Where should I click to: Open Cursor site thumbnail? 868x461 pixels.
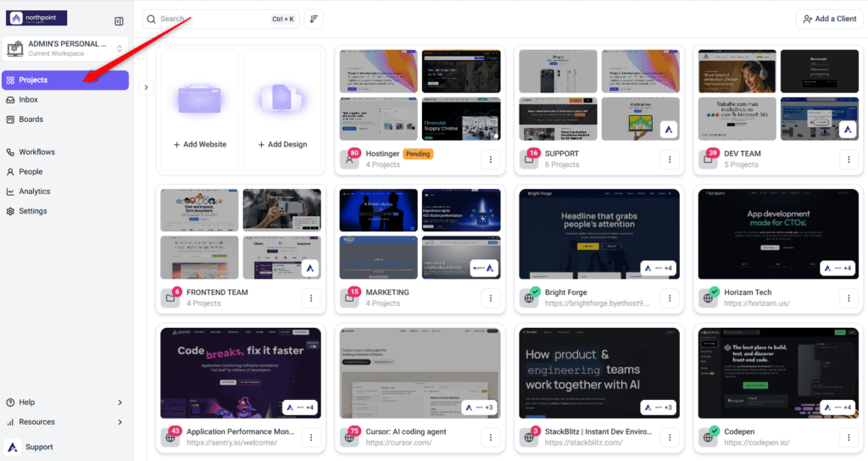click(420, 373)
